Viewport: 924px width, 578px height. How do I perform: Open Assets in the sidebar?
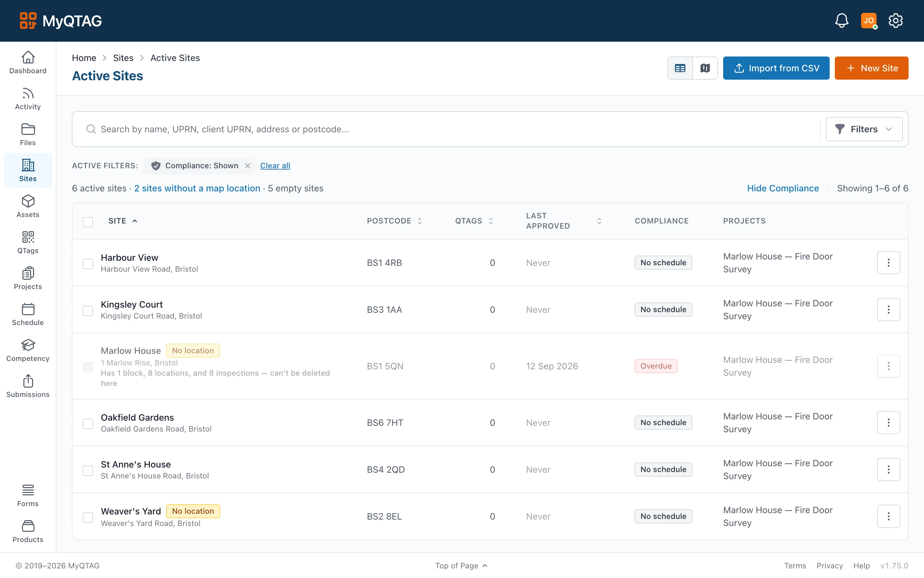(x=28, y=206)
